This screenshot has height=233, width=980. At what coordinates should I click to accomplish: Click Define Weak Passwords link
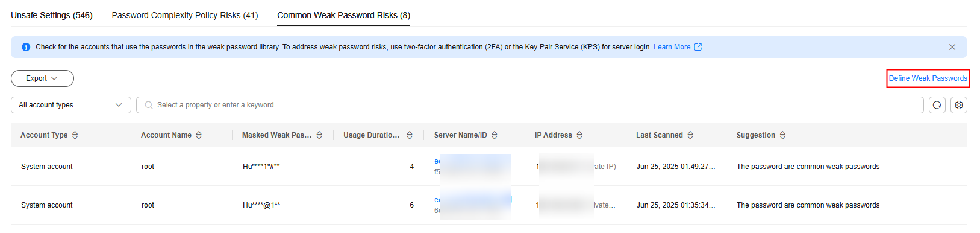point(928,78)
